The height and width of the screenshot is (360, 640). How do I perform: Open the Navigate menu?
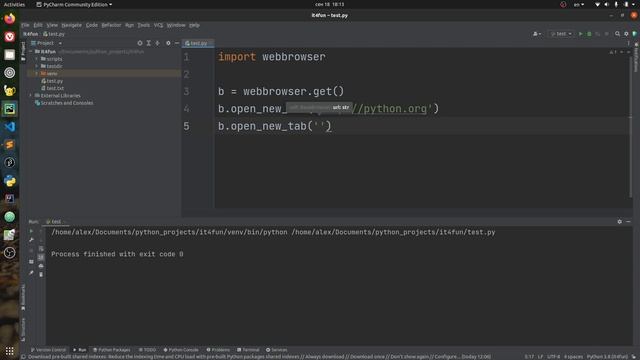[x=71, y=25]
